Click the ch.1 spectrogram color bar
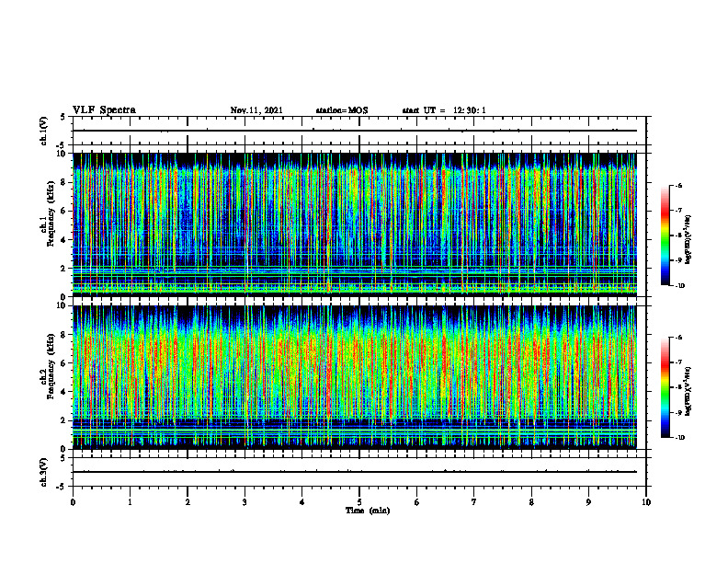 [x=665, y=236]
